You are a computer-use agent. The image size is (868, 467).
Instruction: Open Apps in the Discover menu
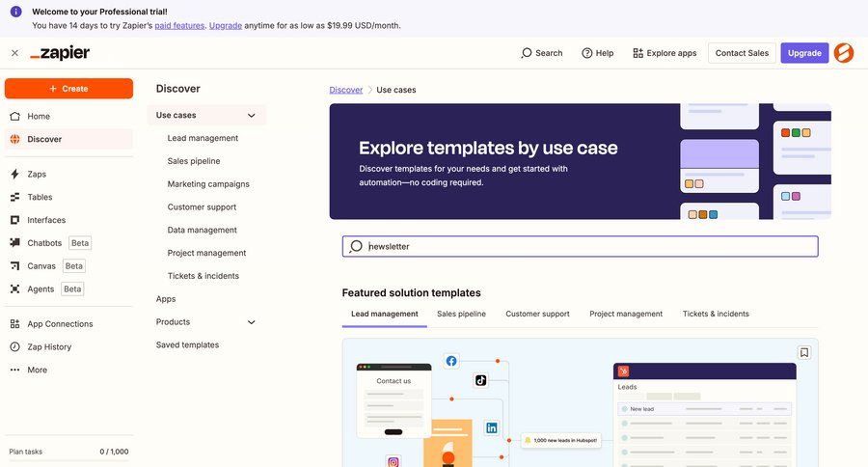(166, 299)
